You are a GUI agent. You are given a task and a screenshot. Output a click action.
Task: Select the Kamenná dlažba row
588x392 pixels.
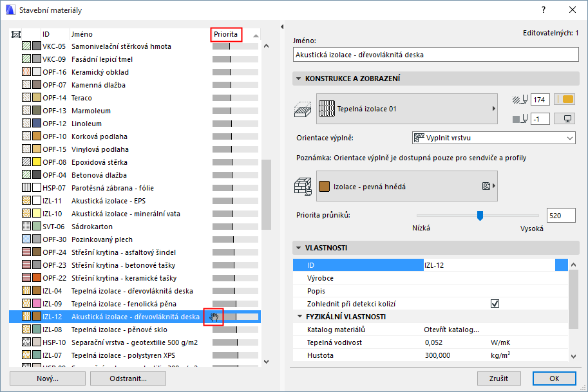[x=135, y=85]
